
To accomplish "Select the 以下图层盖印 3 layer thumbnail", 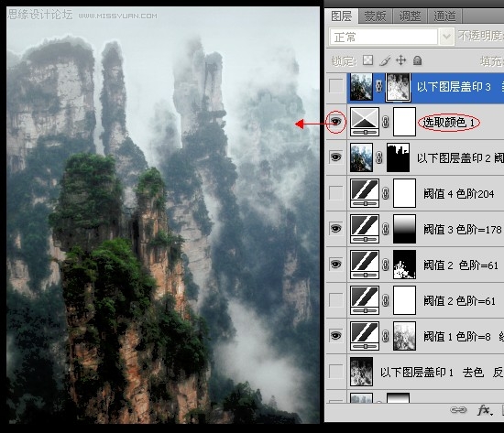I will coord(361,87).
